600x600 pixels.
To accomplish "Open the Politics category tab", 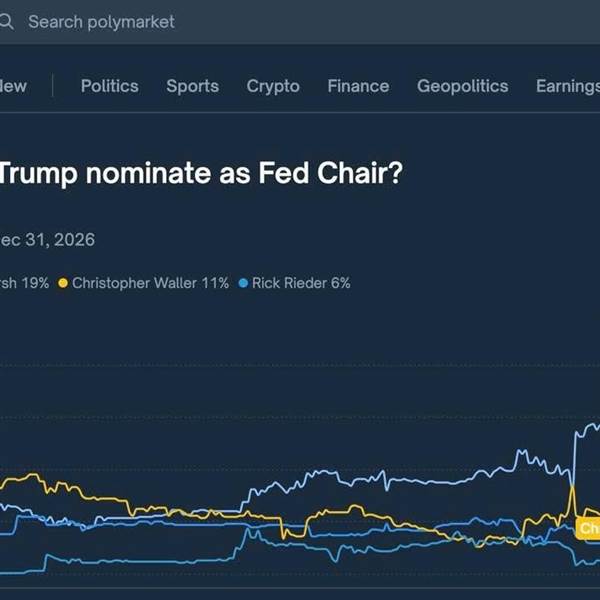I will click(109, 86).
